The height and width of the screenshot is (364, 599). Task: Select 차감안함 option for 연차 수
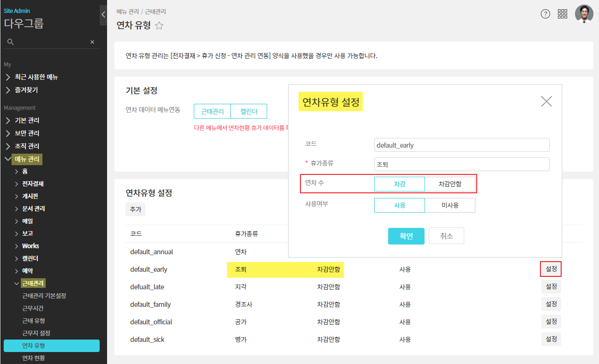point(449,184)
